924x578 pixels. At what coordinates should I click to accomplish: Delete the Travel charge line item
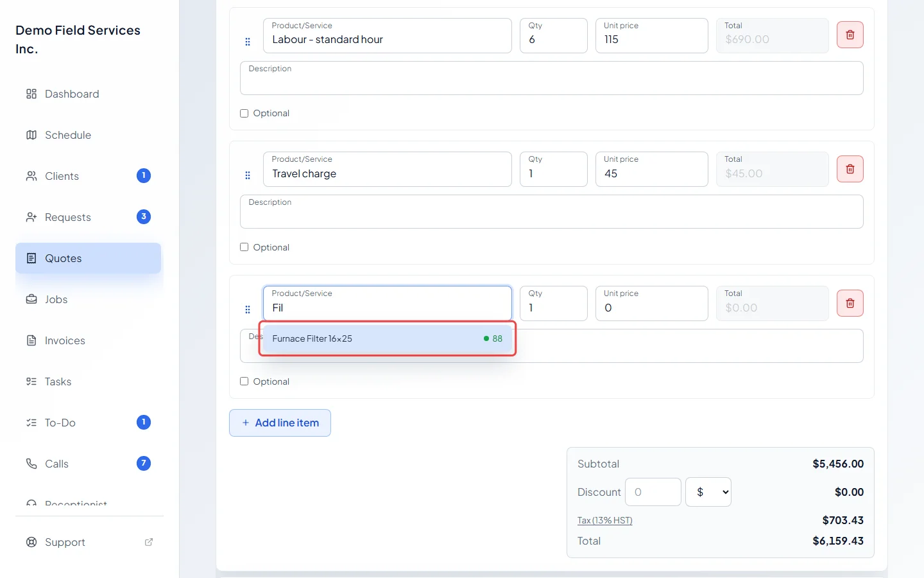[850, 169]
